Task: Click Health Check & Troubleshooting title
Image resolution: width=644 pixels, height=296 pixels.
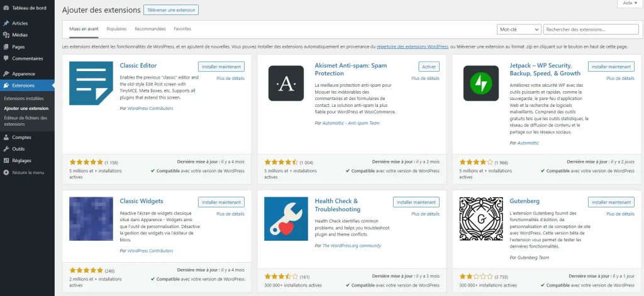Action: pos(338,206)
